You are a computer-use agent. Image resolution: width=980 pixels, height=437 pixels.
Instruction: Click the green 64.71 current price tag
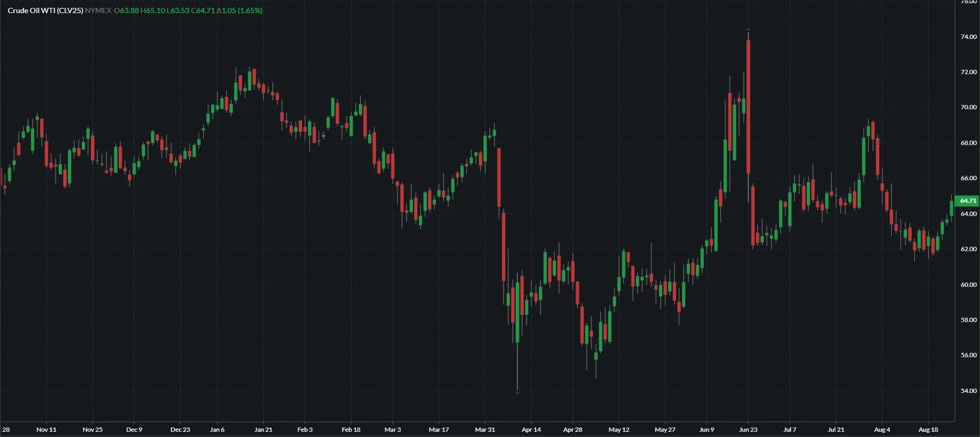[967, 200]
